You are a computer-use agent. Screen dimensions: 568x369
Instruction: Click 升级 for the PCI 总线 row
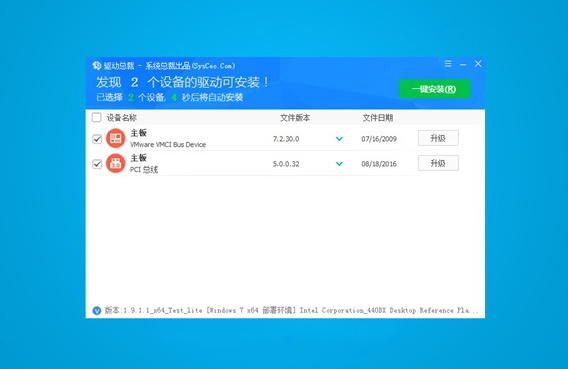pyautogui.click(x=438, y=163)
